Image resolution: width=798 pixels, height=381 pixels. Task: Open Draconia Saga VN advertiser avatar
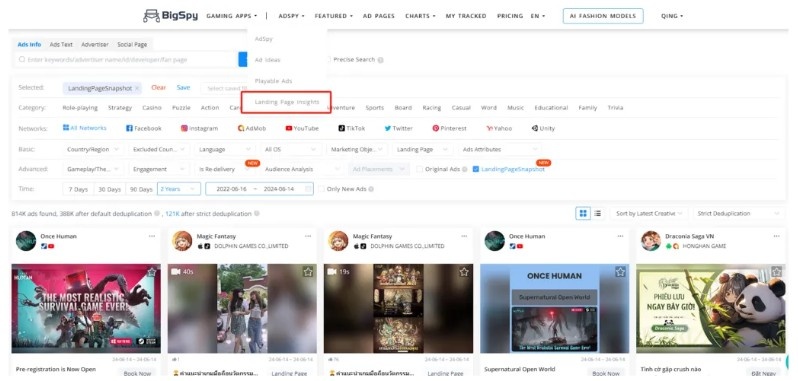[651, 241]
